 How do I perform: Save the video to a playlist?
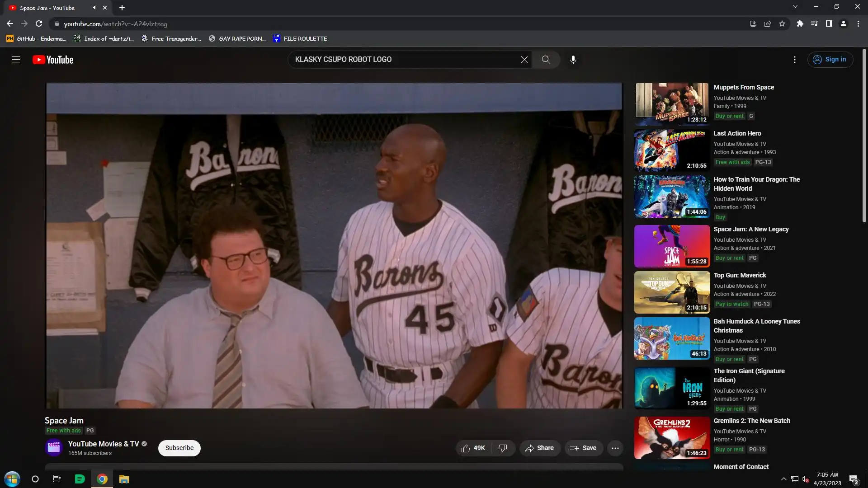[x=583, y=448]
